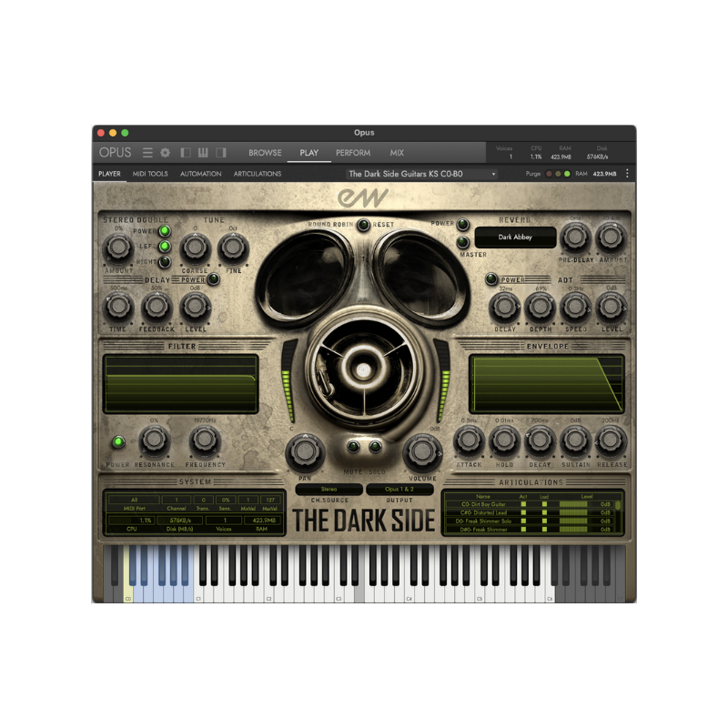Switch to the Browse tab
This screenshot has height=728, width=728.
(265, 153)
